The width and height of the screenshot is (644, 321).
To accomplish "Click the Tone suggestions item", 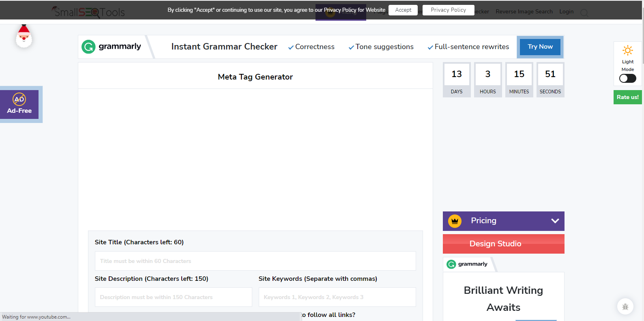I will [x=381, y=47].
